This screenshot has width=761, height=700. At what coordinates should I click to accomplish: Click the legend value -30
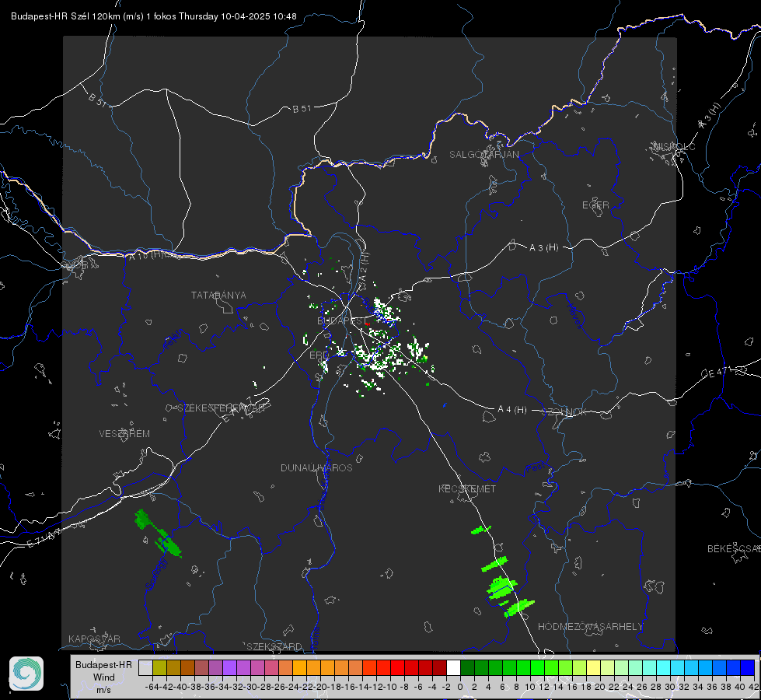point(250,687)
